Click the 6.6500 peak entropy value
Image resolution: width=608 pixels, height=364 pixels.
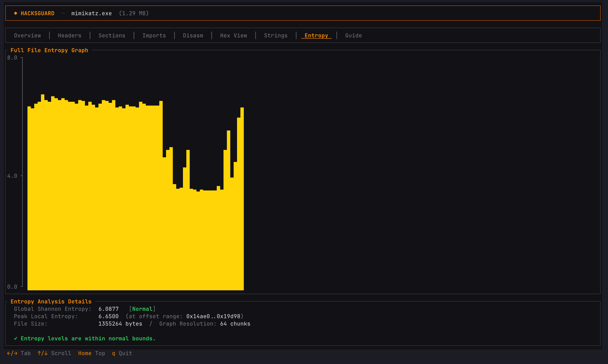108,316
